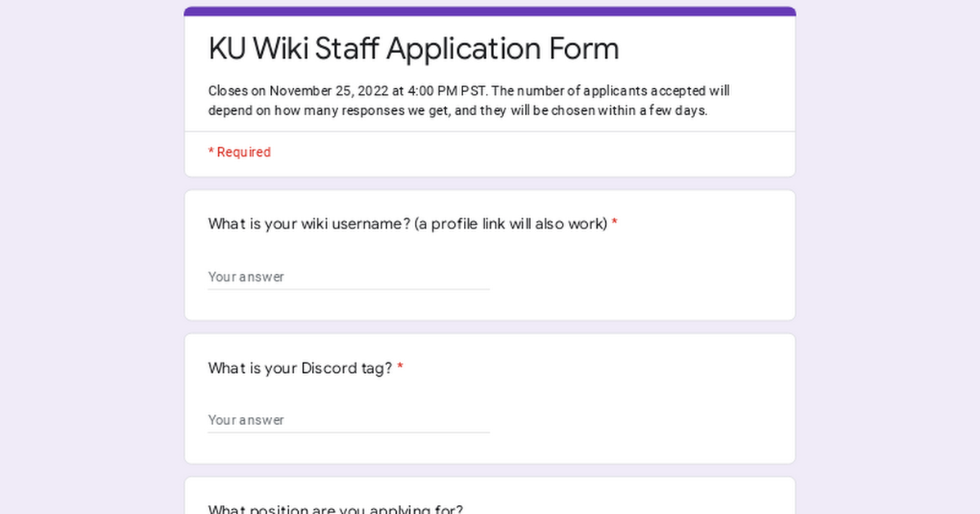Viewport: 980px width, 514px height.
Task: Click the underline beneath the wiki username field
Action: tap(349, 289)
